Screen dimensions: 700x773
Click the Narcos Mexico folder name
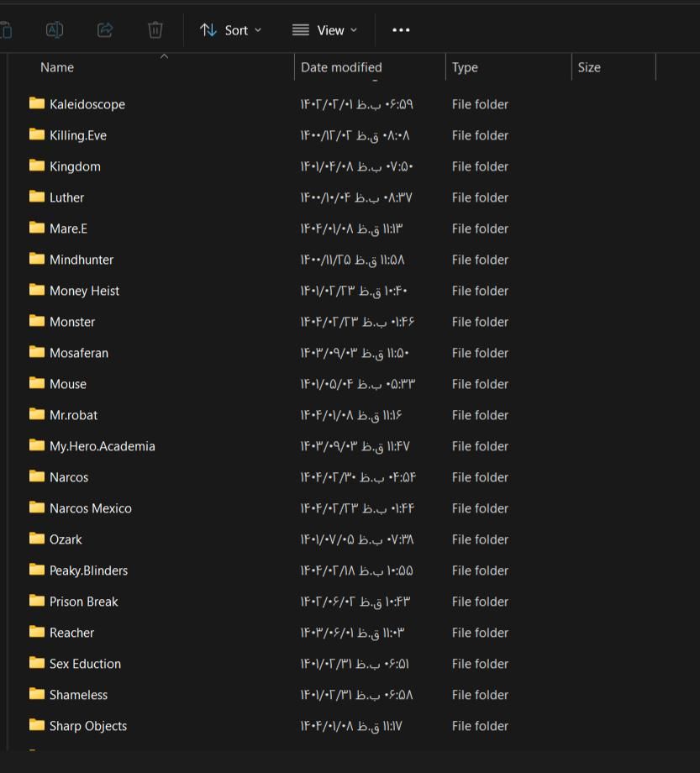click(91, 508)
